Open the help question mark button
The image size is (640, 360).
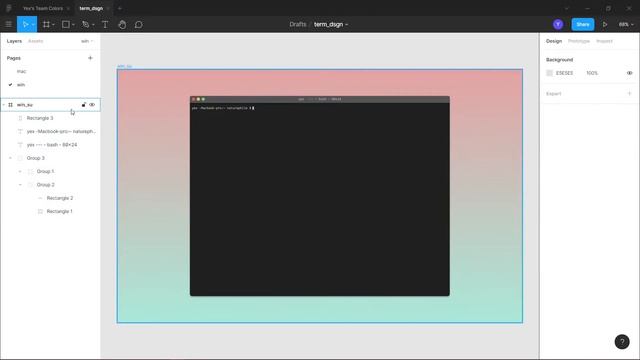(622, 342)
